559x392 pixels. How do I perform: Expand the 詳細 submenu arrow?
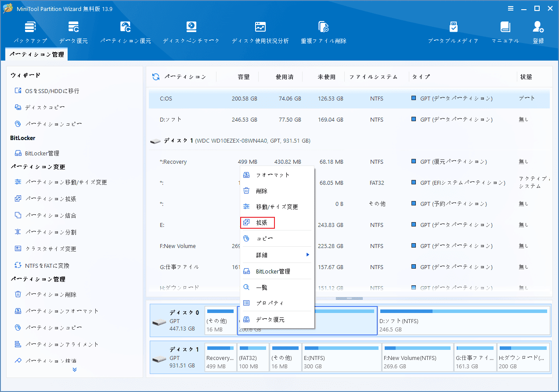[308, 255]
